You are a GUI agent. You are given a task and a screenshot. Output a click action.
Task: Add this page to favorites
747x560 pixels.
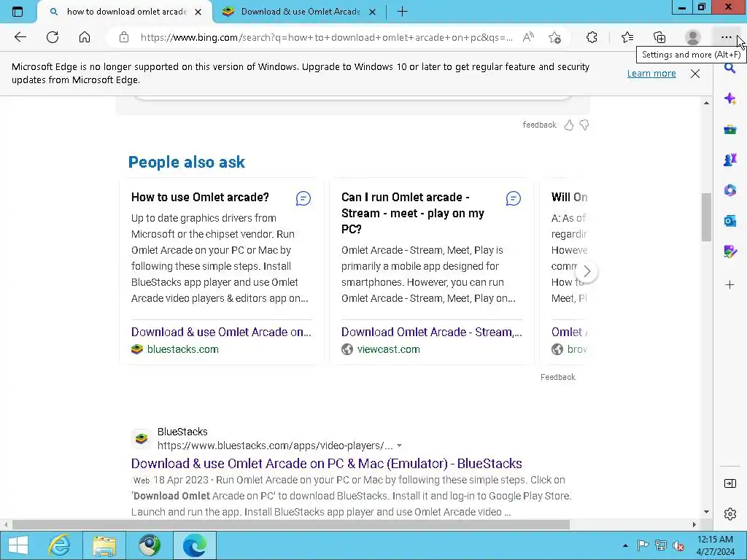click(554, 37)
